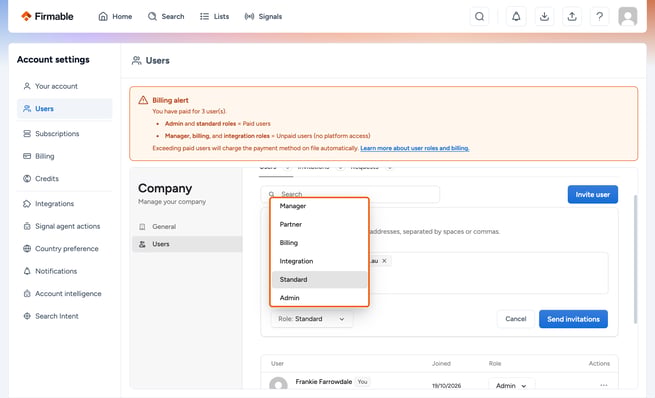Screen dimensions: 655x398
Task: Open Billing in the sidebar
Action: pos(64,156)
